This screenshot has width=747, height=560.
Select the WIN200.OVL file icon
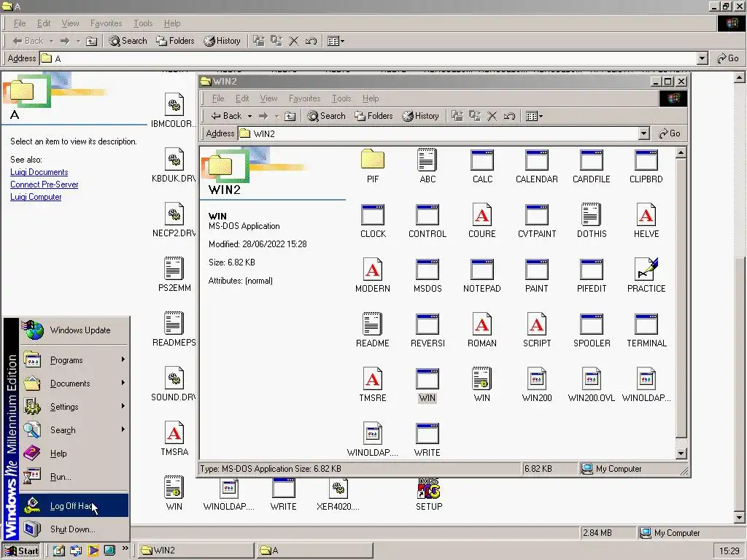[x=592, y=379]
